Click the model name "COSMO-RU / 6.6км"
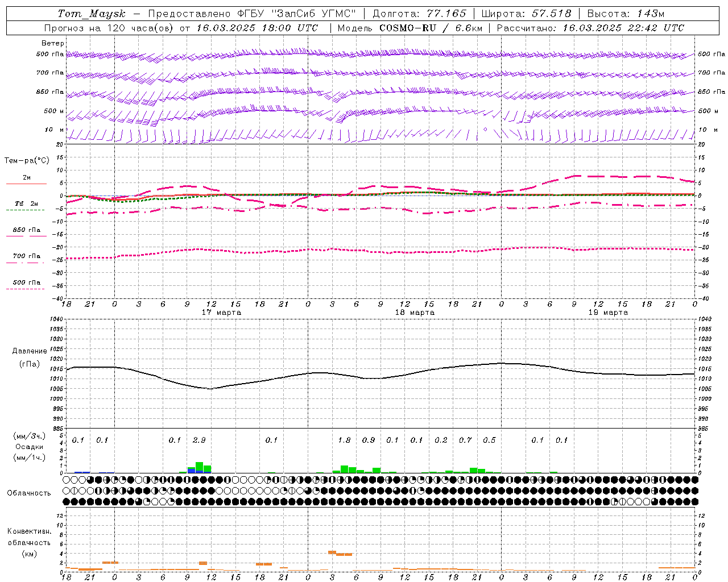The image size is (728, 582). (431, 28)
